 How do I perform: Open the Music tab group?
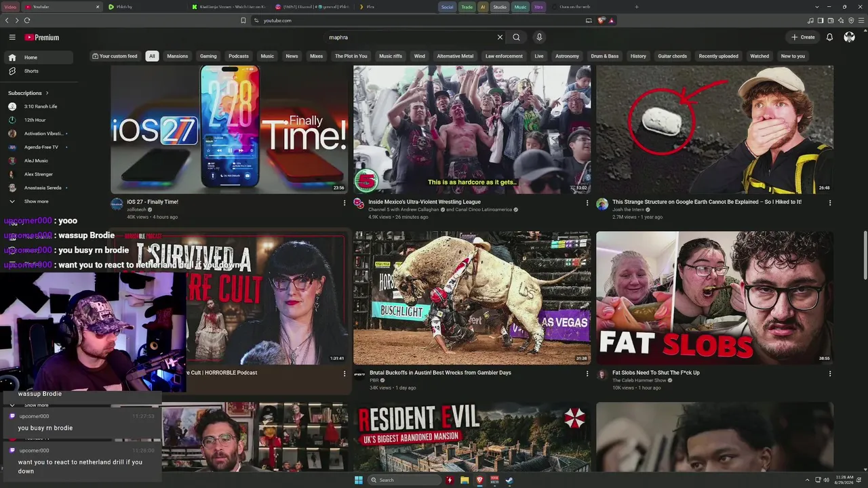[x=520, y=7]
